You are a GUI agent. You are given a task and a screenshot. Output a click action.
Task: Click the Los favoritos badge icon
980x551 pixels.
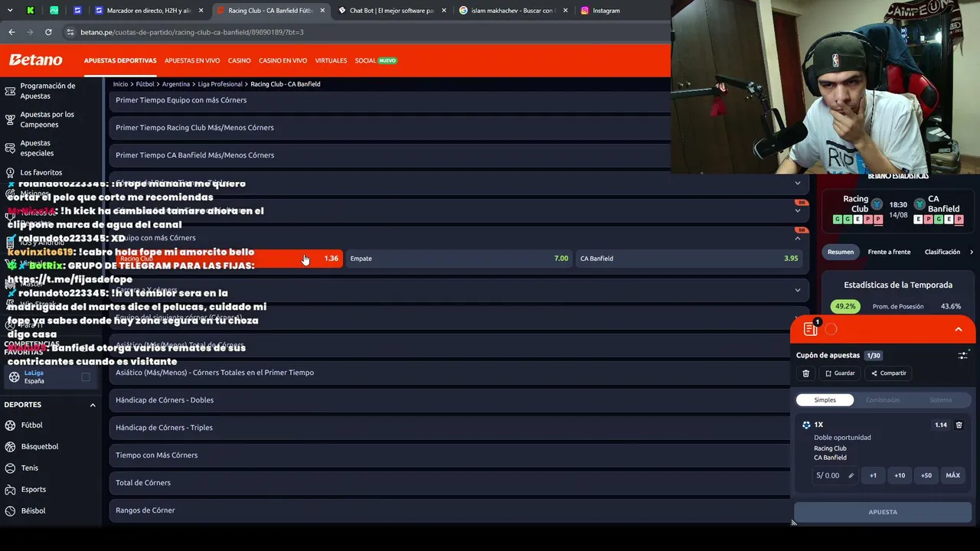(x=10, y=173)
